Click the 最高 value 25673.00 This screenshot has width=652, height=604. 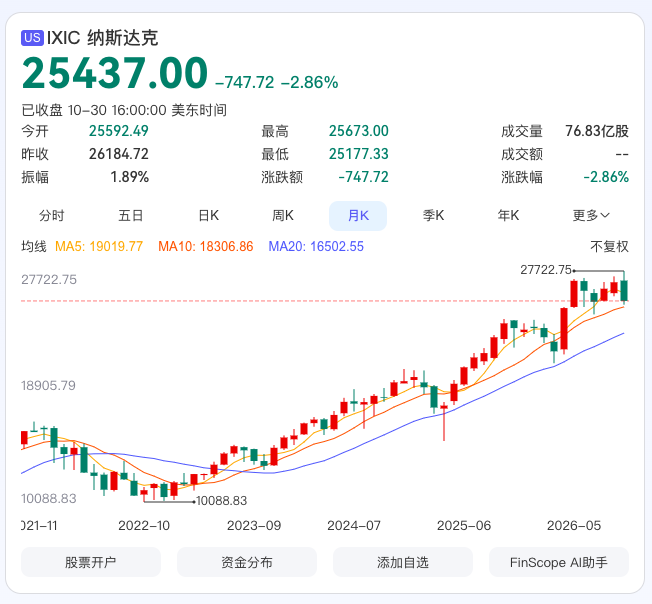tap(358, 131)
